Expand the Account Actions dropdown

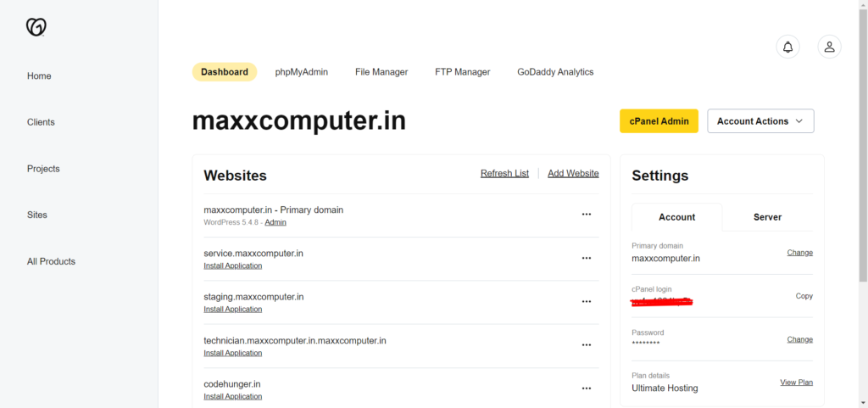click(760, 121)
